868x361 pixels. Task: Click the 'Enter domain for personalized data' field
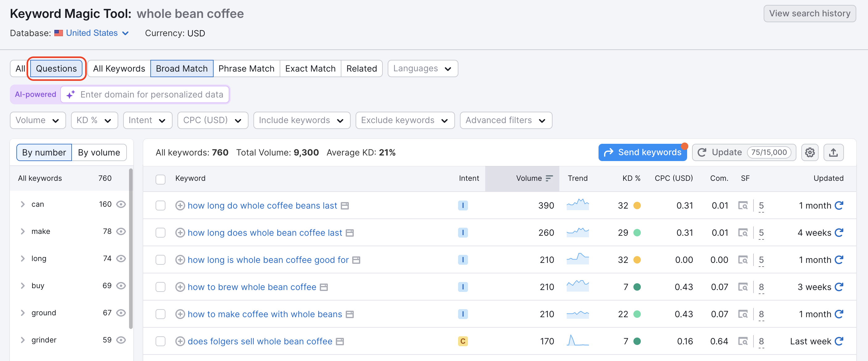152,94
